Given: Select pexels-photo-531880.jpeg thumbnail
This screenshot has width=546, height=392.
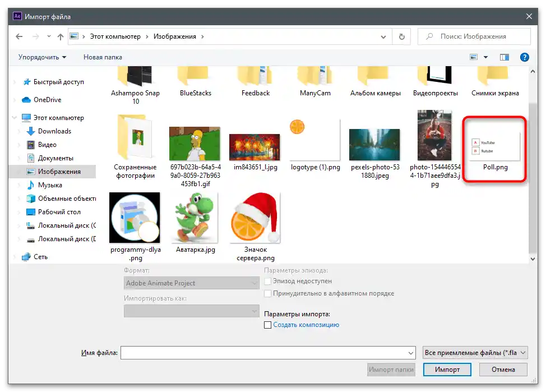Looking at the screenshot, I should [374, 145].
